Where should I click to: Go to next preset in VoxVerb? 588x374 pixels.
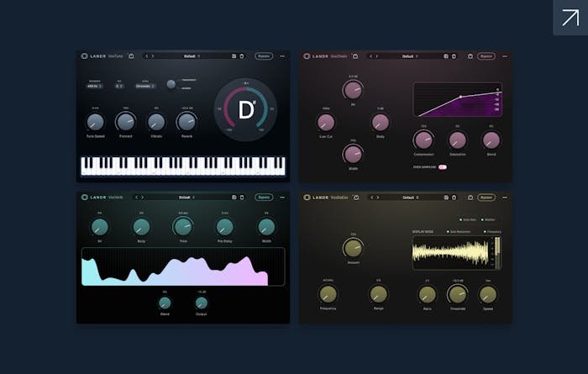click(142, 198)
